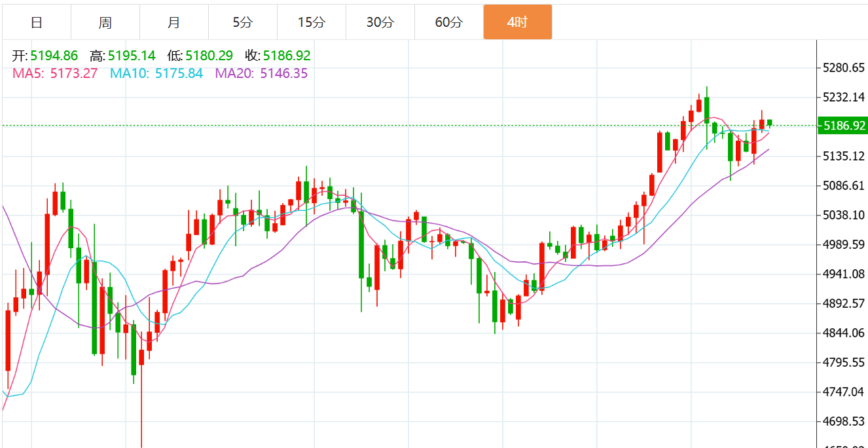Switch to the 60分 interval tab

coord(449,22)
